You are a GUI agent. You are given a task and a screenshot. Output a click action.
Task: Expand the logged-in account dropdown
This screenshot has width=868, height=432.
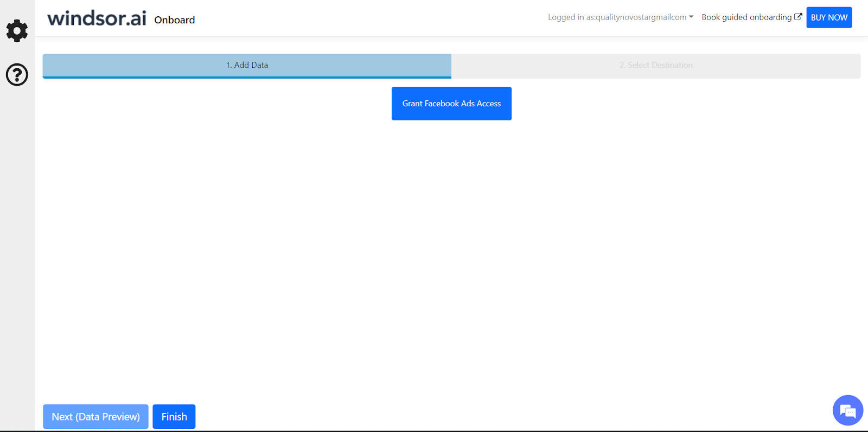621,17
